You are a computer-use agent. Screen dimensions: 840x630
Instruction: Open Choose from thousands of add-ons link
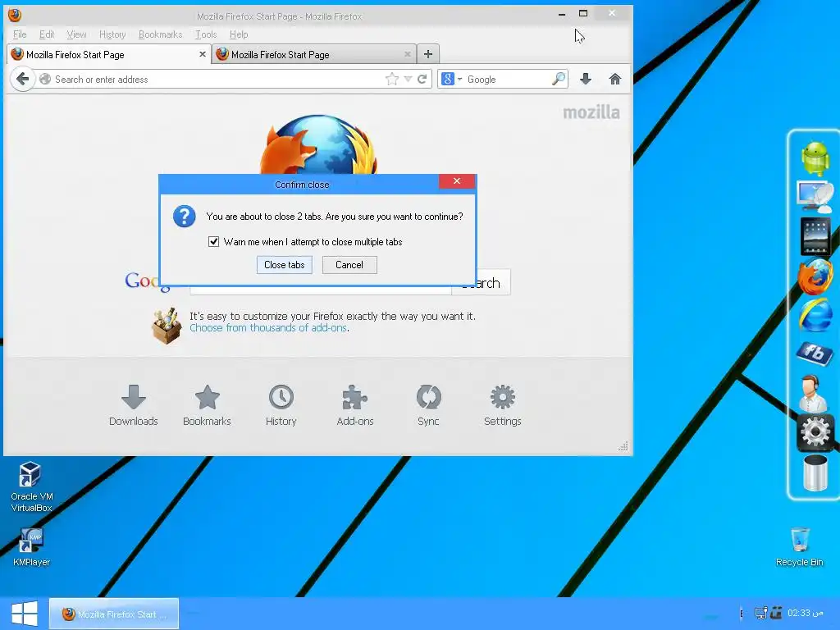[268, 328]
